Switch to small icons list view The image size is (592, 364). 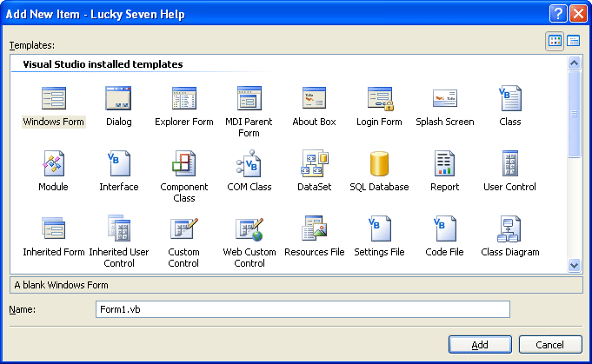(x=574, y=41)
